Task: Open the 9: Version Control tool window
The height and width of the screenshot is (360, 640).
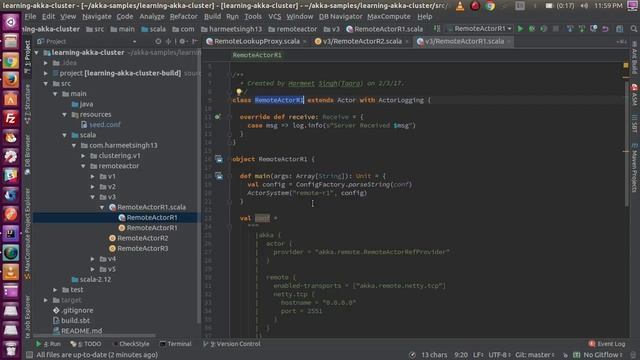Action: 232,344
